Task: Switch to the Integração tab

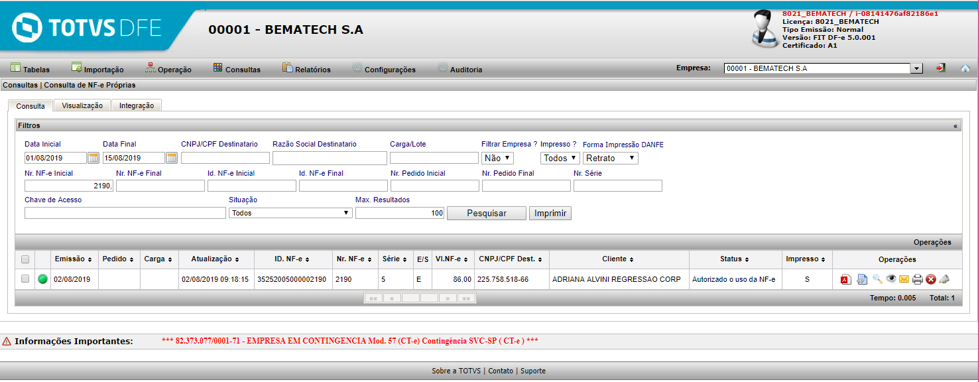Action: click(x=137, y=105)
